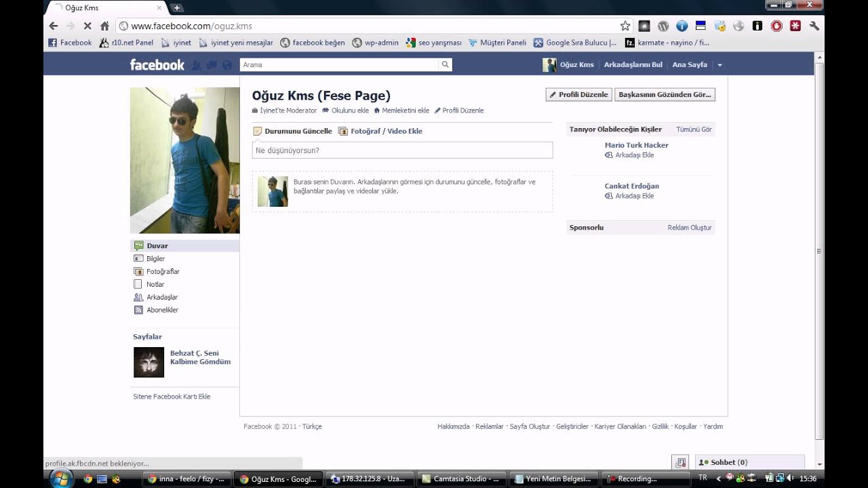Open r10.net Panel bookmark
The image size is (868, 488).
(x=126, y=43)
